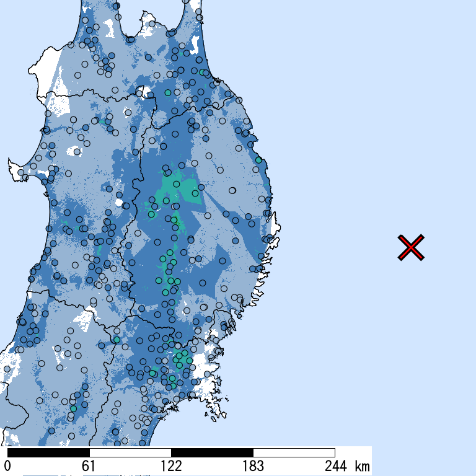
Task: Select the green marker on the southwestern prefecture border
Action: pos(117,340)
